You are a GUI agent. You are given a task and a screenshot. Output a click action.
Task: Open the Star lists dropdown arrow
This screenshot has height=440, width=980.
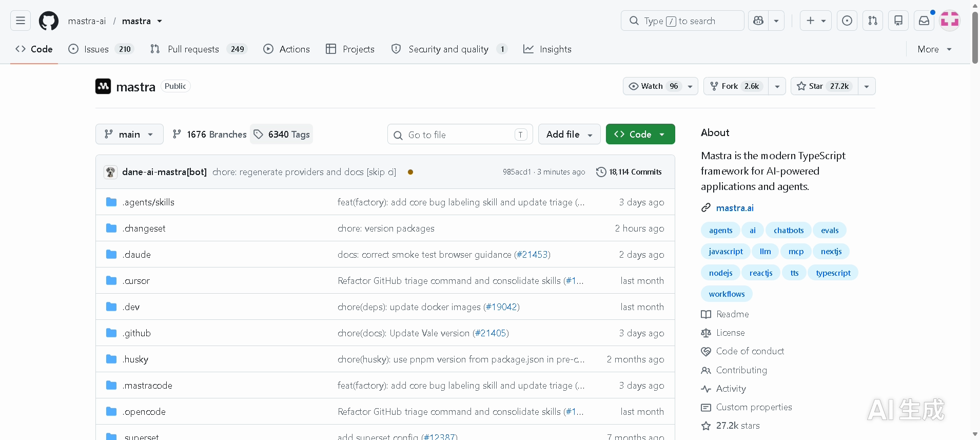coord(867,86)
